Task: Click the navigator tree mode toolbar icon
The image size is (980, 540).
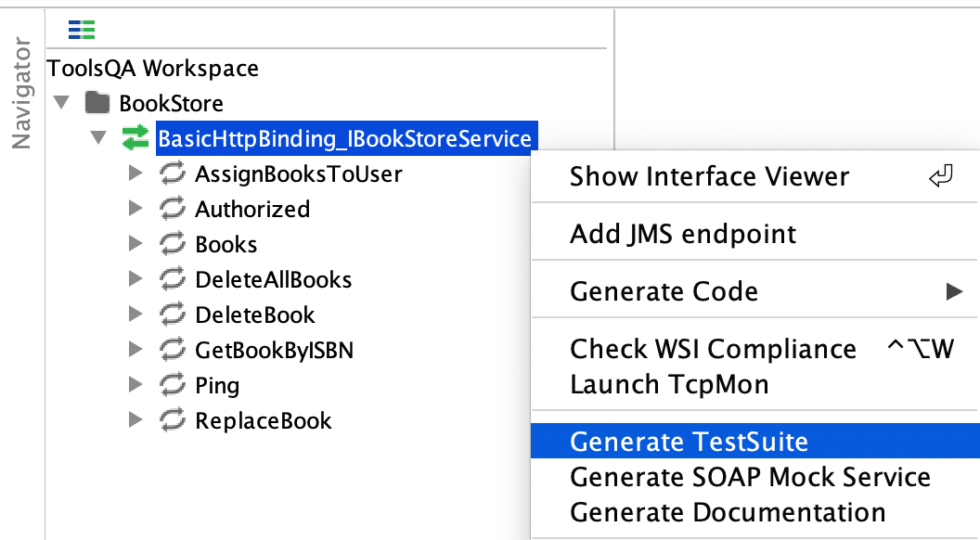Action: [x=82, y=30]
